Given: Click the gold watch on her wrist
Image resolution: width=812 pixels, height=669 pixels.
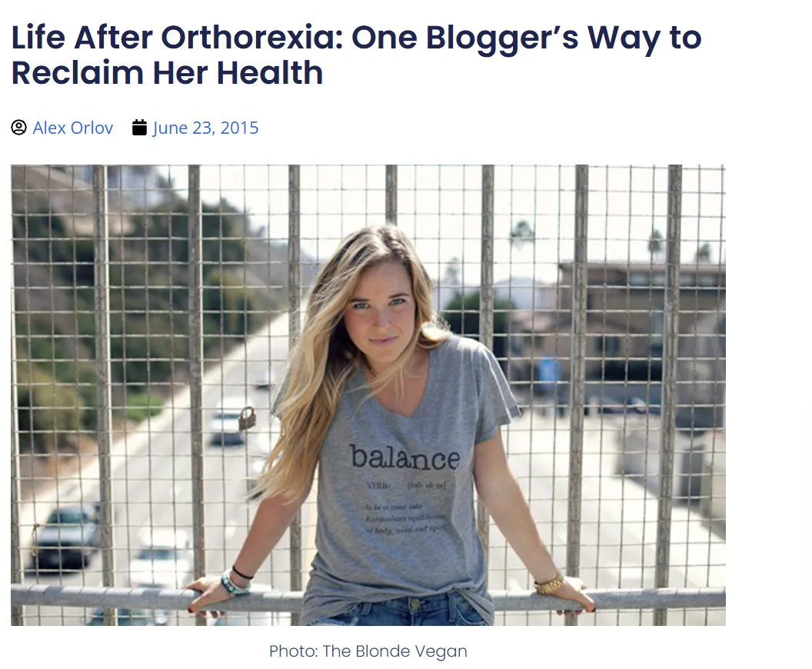Looking at the screenshot, I should (x=550, y=584).
